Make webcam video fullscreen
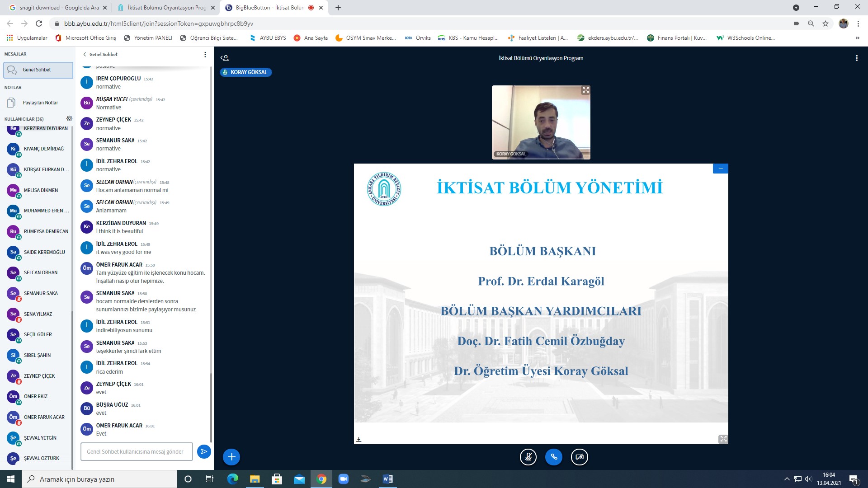The image size is (868, 488). pos(585,90)
